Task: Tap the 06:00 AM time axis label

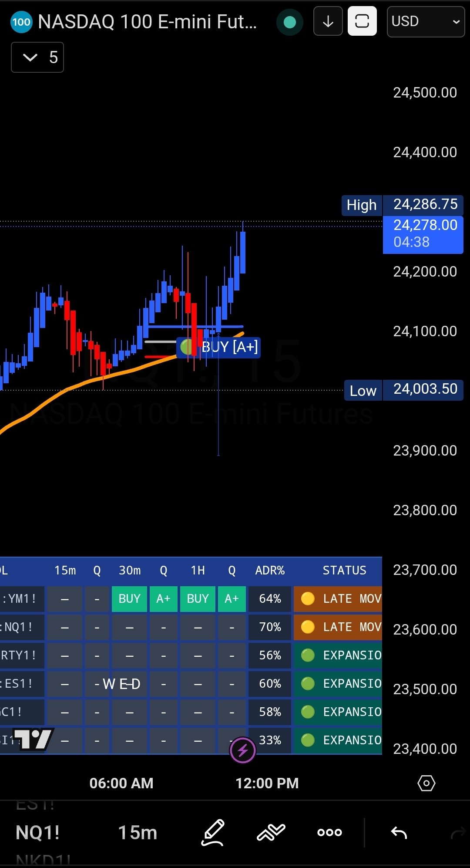Action: [x=121, y=783]
